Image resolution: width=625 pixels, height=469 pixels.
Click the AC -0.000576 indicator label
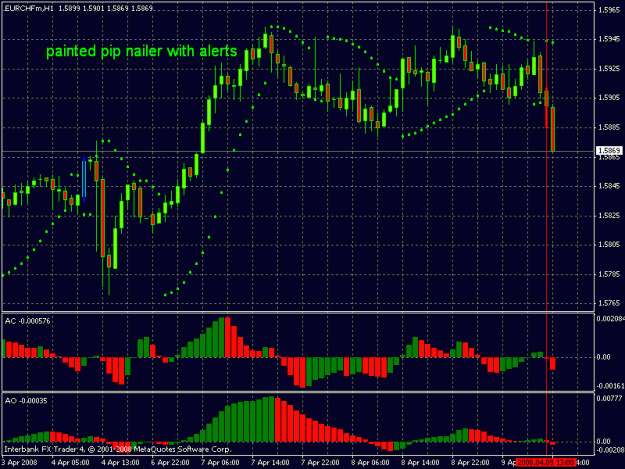[28, 321]
